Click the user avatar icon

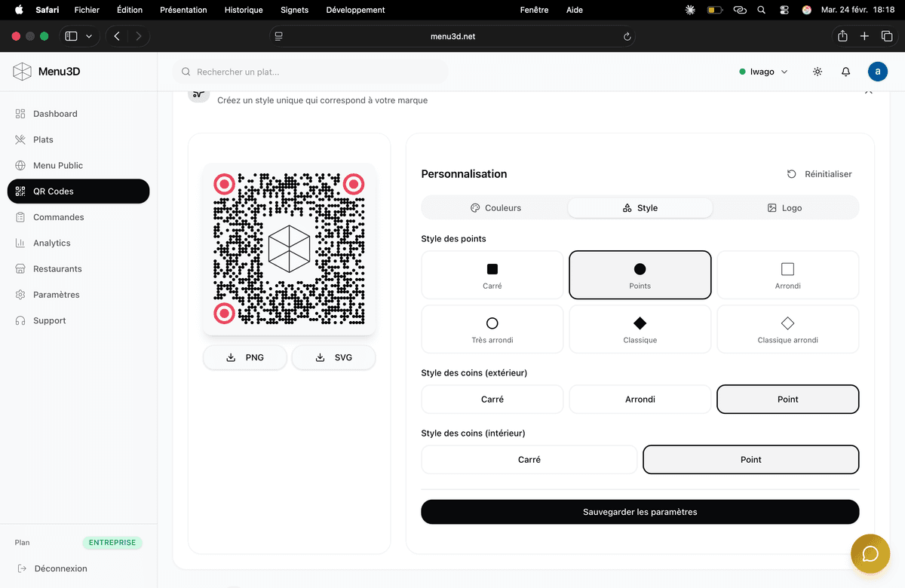(877, 72)
